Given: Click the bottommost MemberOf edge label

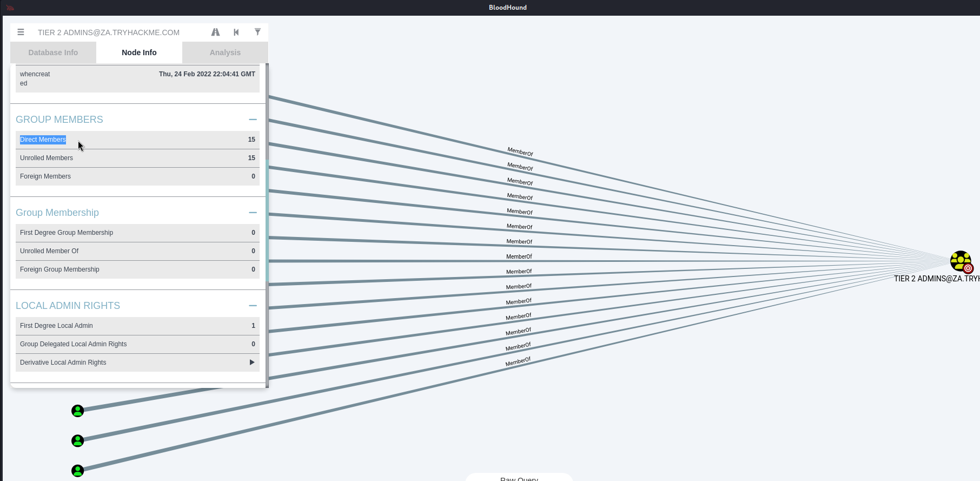Looking at the screenshot, I should (x=518, y=361).
